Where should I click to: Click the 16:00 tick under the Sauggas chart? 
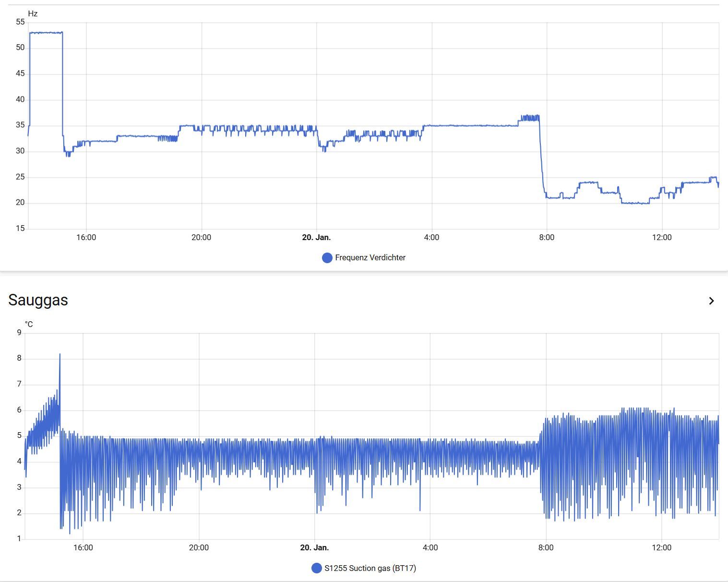click(x=83, y=548)
